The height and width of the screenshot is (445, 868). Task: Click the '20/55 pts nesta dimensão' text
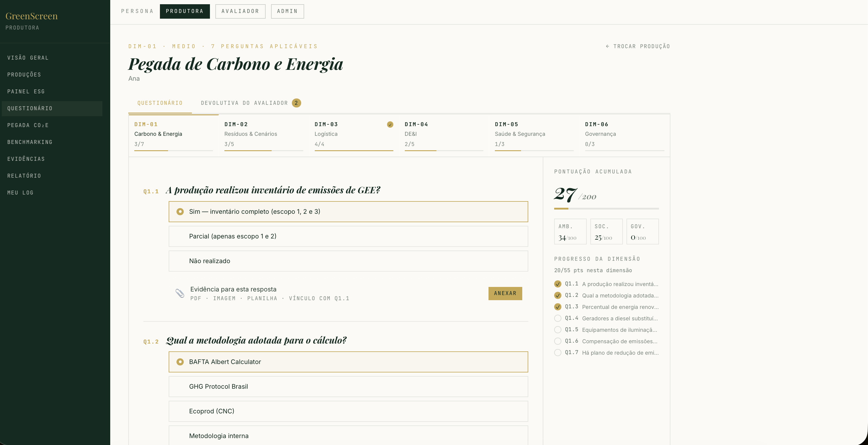point(593,270)
